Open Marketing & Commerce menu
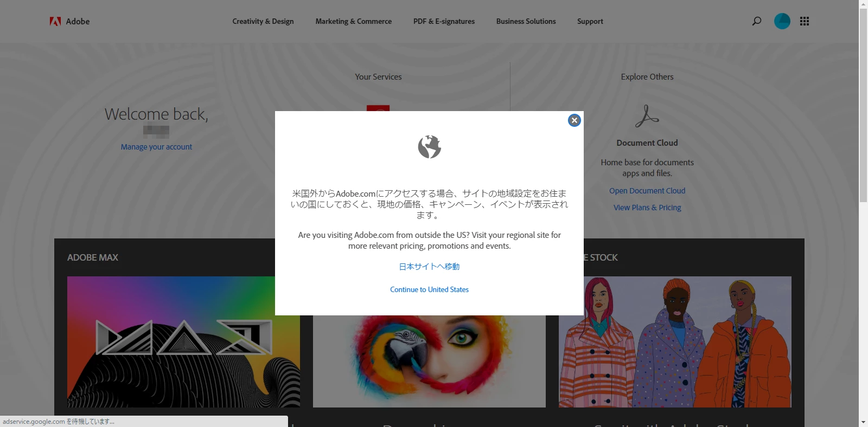This screenshot has width=868, height=427. (x=354, y=21)
